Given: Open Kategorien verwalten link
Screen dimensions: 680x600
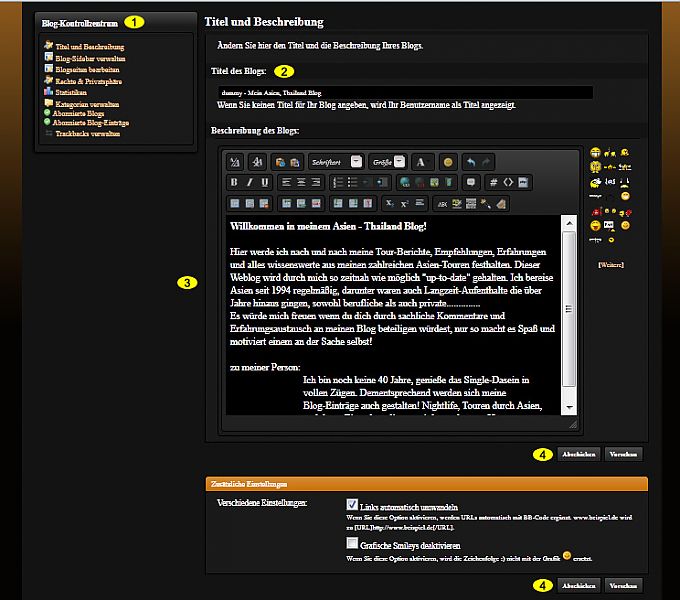Looking at the screenshot, I should [x=87, y=104].
